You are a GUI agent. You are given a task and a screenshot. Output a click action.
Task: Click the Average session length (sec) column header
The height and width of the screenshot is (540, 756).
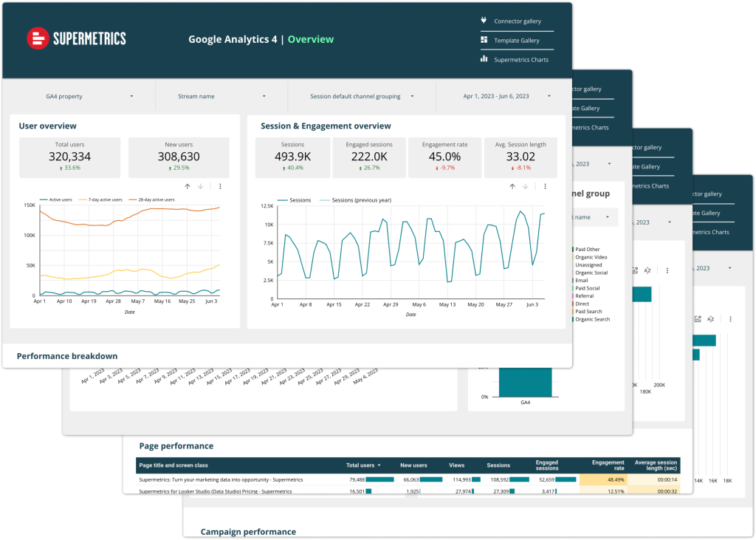[x=656, y=465]
